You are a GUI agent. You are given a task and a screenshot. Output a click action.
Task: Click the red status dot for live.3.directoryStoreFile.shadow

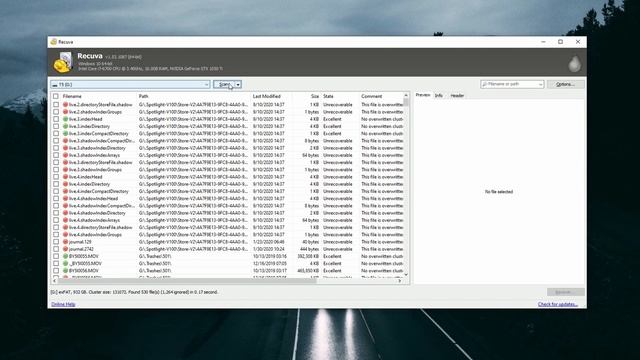pyautogui.click(x=65, y=162)
